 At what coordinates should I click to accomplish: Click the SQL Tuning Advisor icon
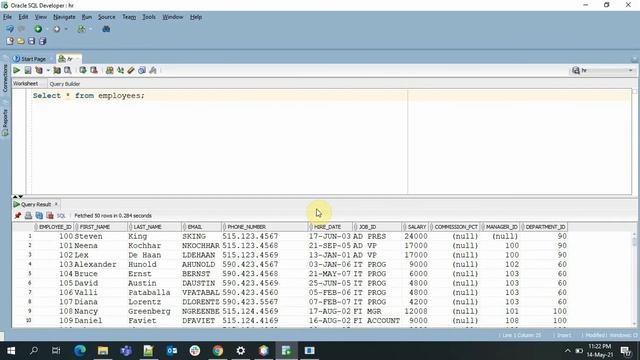(x=68, y=70)
